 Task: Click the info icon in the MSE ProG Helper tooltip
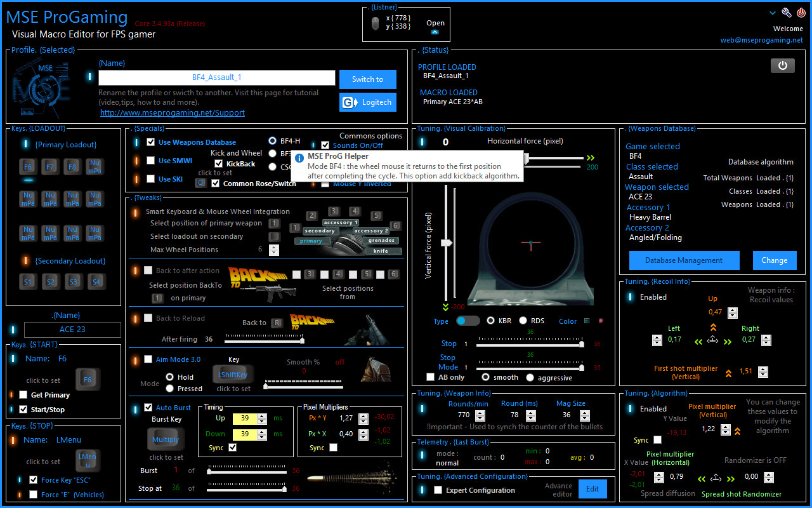click(x=299, y=157)
